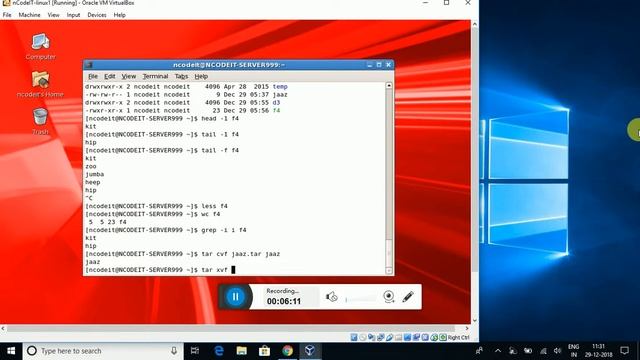This screenshot has width=640, height=360.
Task: Click the recording timer 00:06:11
Action: (x=284, y=301)
